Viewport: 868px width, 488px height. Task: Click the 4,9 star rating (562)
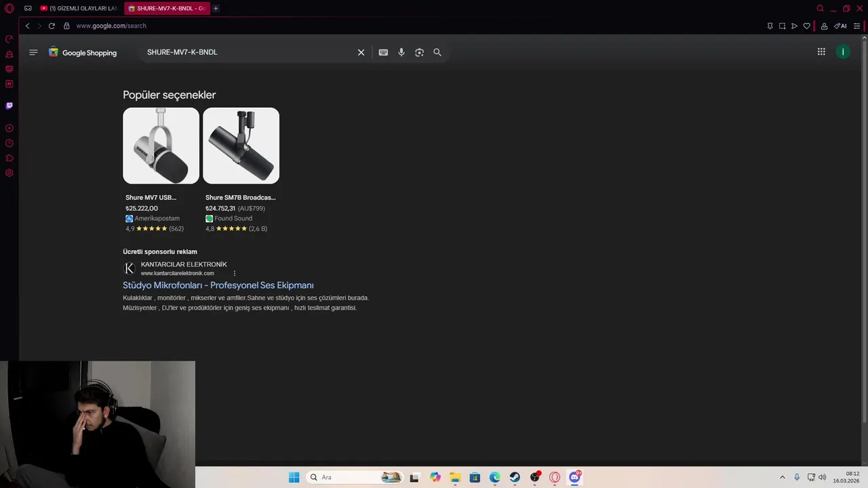(155, 228)
